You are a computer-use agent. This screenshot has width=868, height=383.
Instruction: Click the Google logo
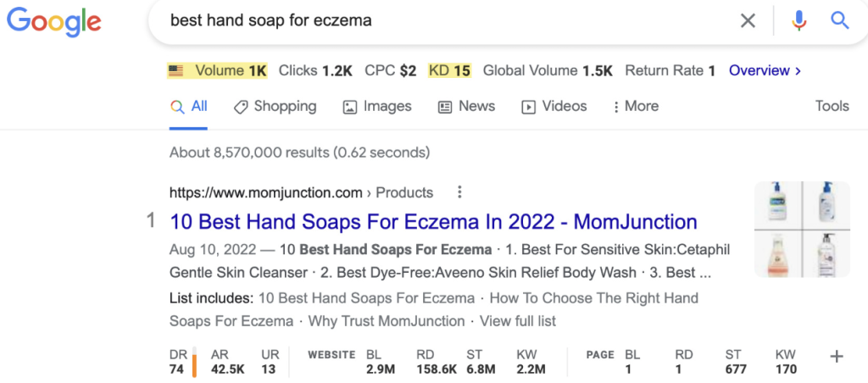point(53,21)
